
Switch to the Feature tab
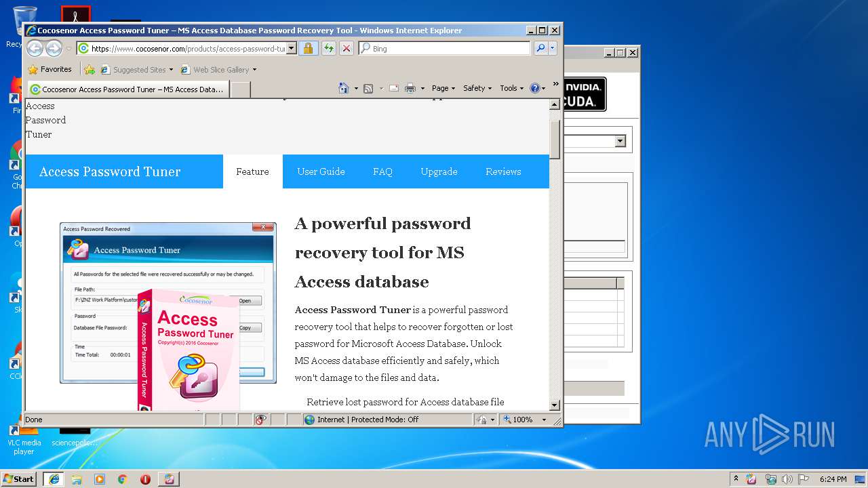click(x=252, y=171)
